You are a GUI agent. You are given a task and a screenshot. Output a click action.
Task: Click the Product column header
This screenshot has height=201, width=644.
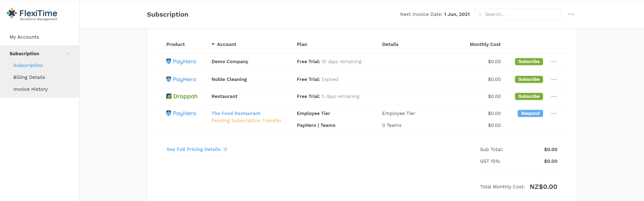[176, 44]
